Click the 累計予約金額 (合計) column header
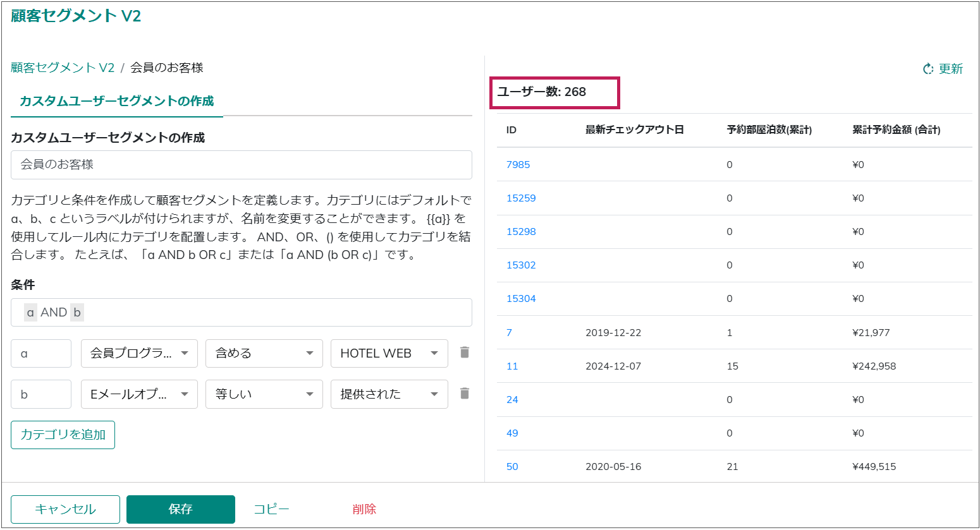The width and height of the screenshot is (980, 530). click(897, 129)
